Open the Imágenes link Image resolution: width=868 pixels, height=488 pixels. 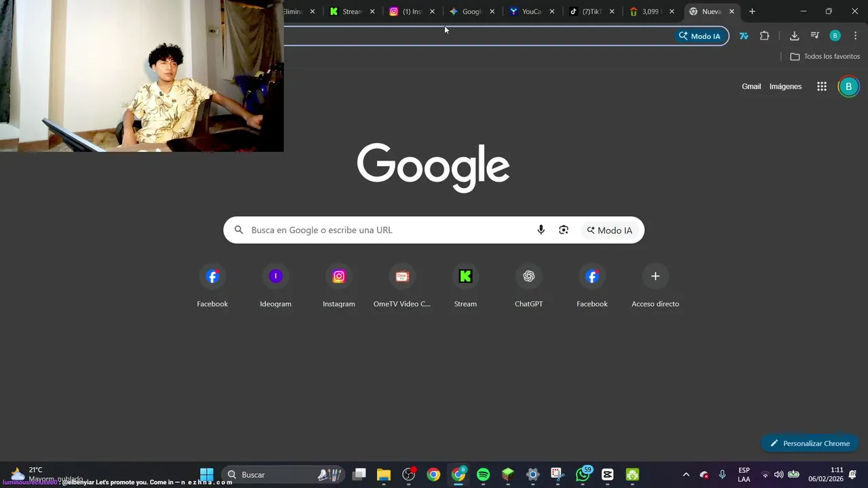(785, 86)
